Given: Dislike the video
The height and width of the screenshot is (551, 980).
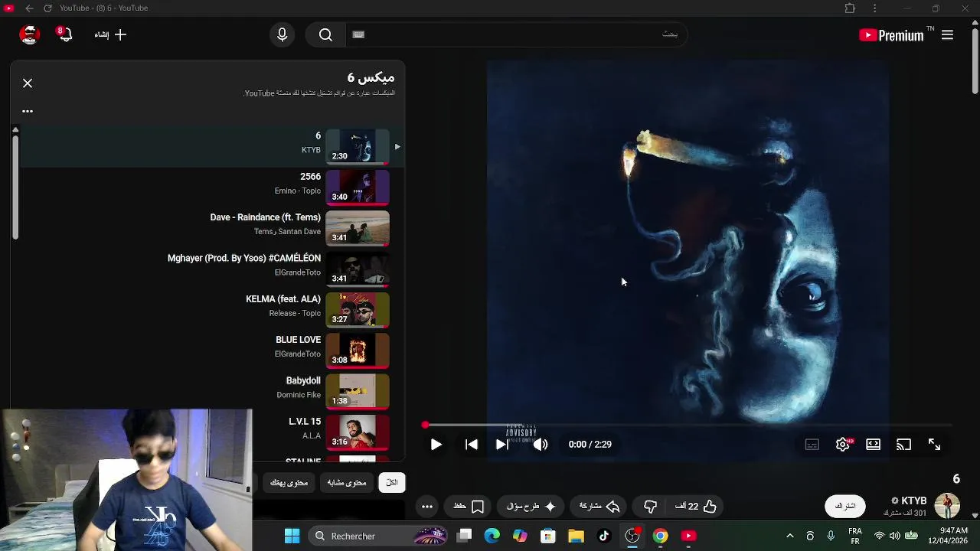Looking at the screenshot, I should pos(650,506).
